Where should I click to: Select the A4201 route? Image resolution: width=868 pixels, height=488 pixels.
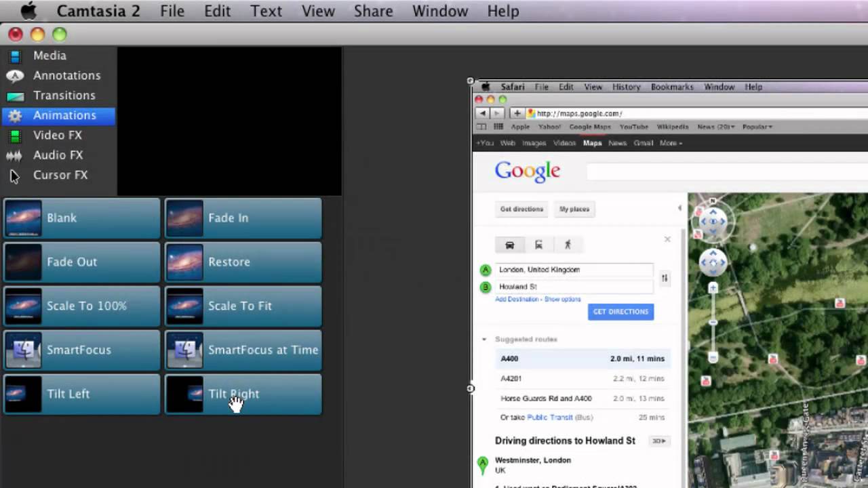pos(583,379)
